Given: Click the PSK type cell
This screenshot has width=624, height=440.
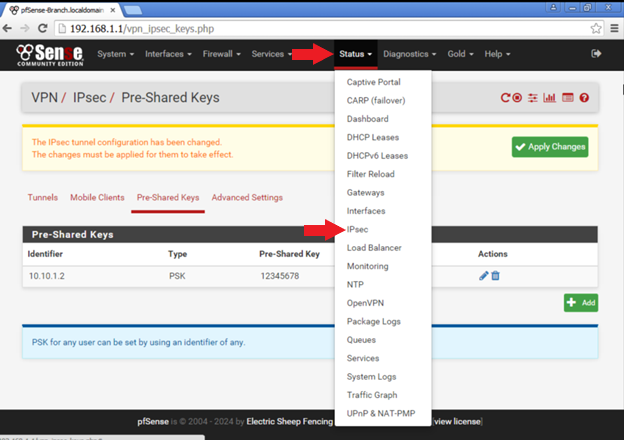Looking at the screenshot, I should pyautogui.click(x=177, y=276).
